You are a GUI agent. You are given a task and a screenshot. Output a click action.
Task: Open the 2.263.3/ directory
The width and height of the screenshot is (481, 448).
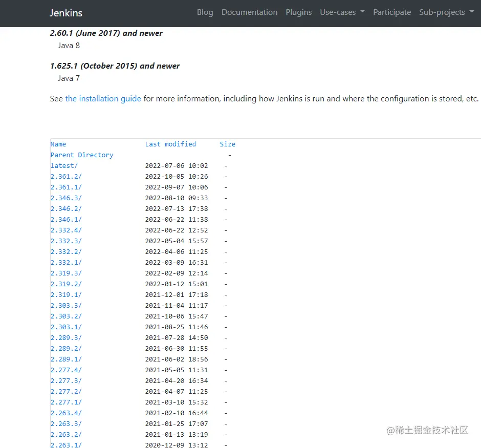pyautogui.click(x=66, y=423)
